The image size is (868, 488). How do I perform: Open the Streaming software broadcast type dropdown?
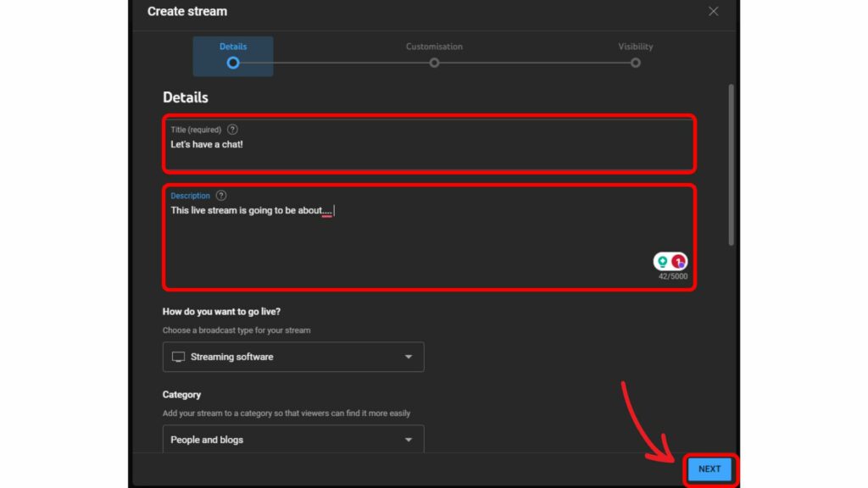click(292, 357)
